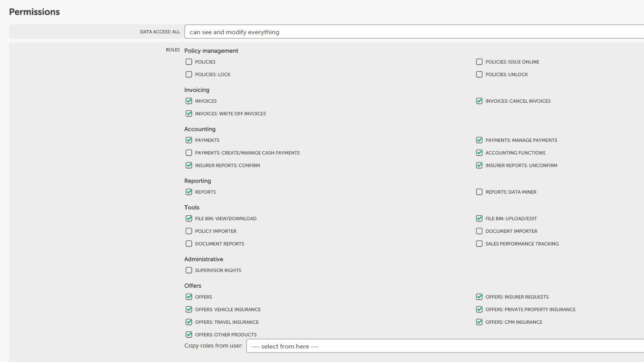Check the Policies: Unlock box
Image resolution: width=644 pixels, height=362 pixels.
479,75
